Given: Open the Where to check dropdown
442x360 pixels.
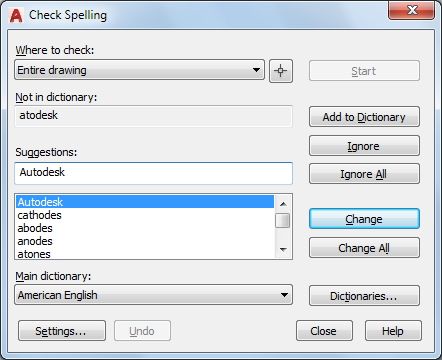Looking at the screenshot, I should (x=139, y=70).
